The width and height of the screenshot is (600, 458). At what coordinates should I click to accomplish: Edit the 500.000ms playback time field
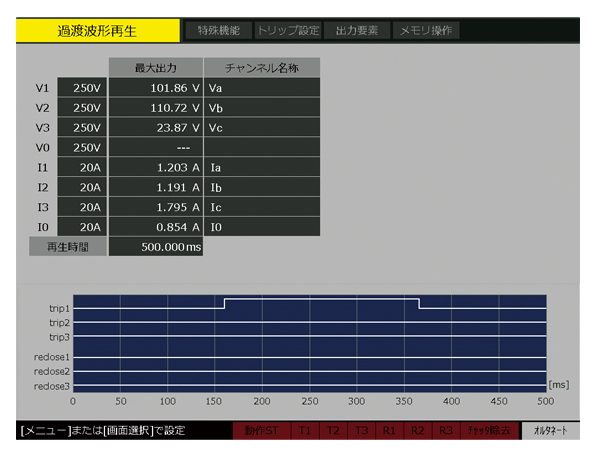click(155, 247)
